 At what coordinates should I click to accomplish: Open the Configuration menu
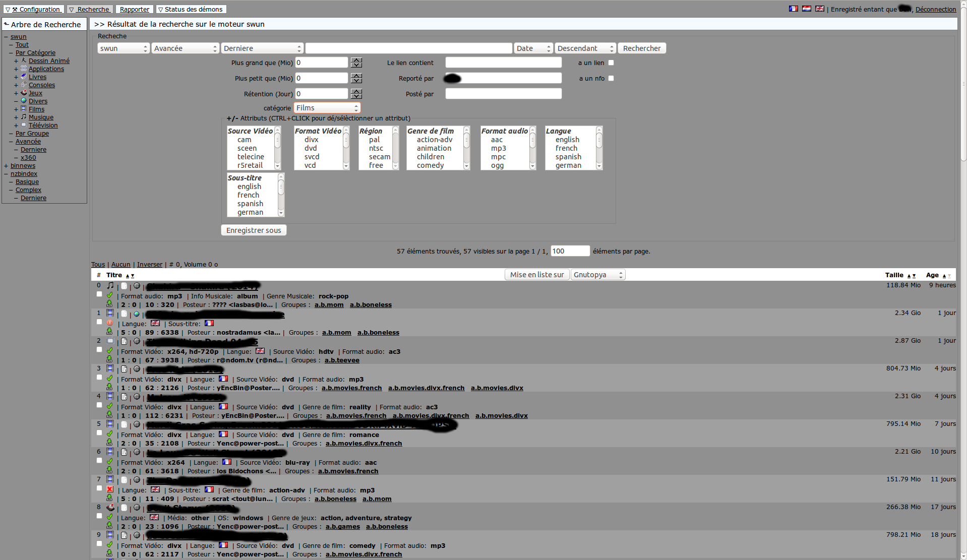33,9
